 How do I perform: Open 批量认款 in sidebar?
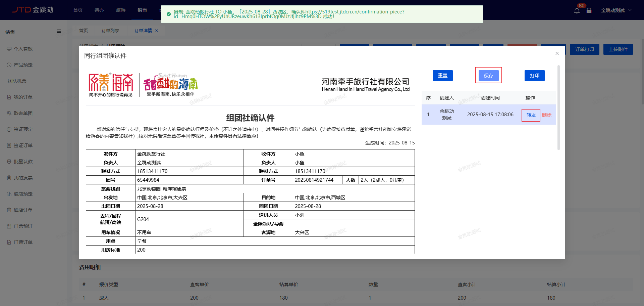(23, 162)
